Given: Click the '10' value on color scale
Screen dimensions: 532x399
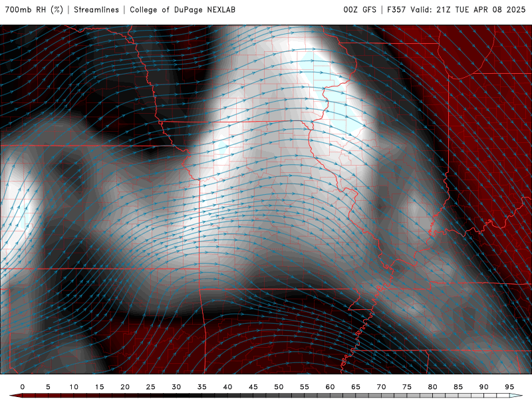Looking at the screenshot, I should pos(74,387).
